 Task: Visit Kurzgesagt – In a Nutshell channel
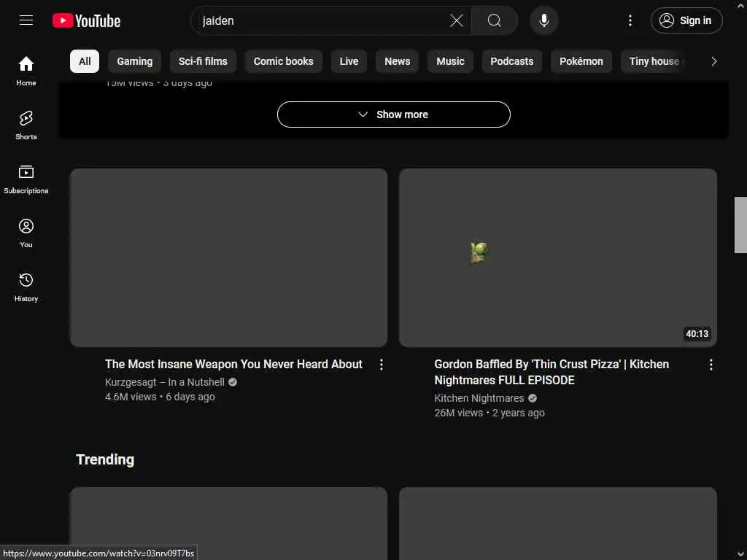click(x=165, y=382)
